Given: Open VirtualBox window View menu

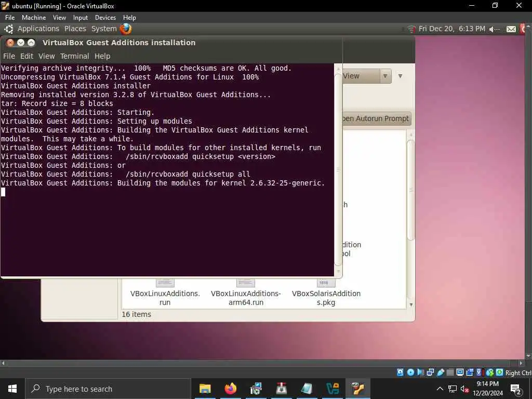Looking at the screenshot, I should click(x=59, y=17).
